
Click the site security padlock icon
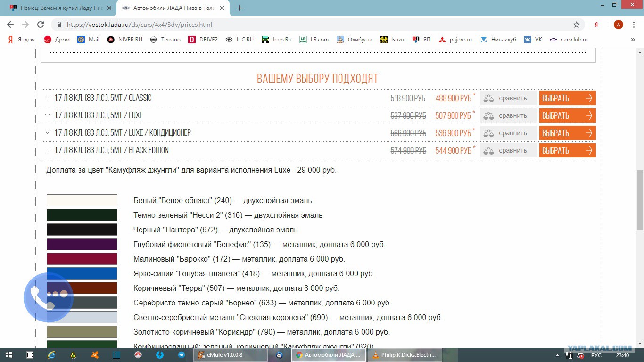click(59, 25)
